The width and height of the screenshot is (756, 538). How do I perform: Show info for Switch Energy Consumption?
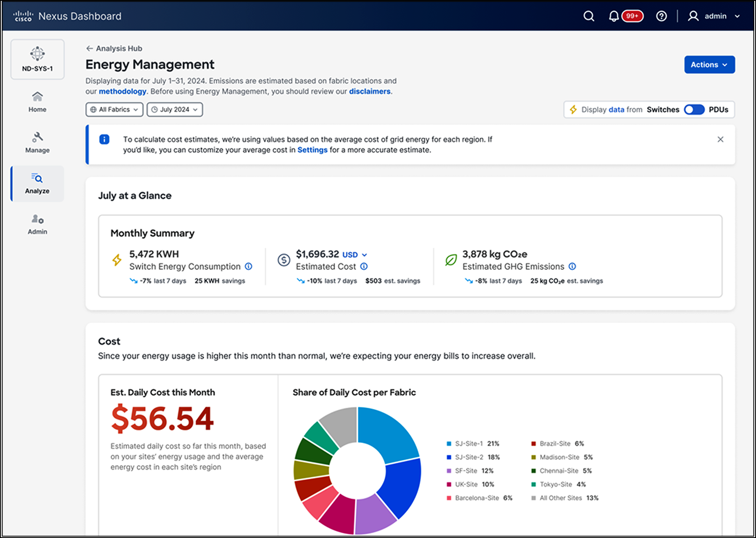(248, 266)
